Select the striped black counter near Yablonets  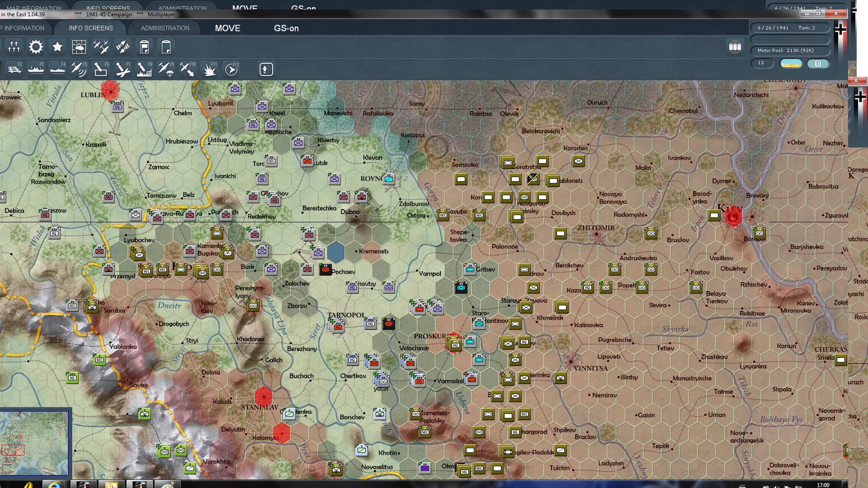tap(533, 179)
